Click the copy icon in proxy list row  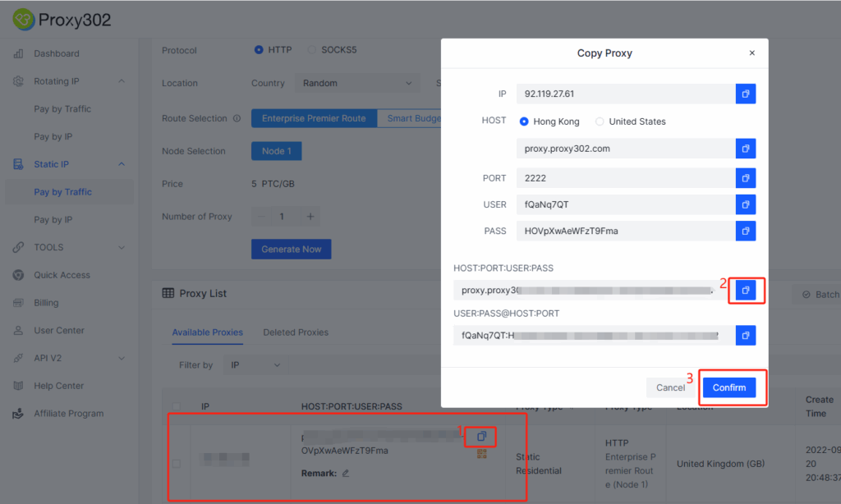pos(481,437)
